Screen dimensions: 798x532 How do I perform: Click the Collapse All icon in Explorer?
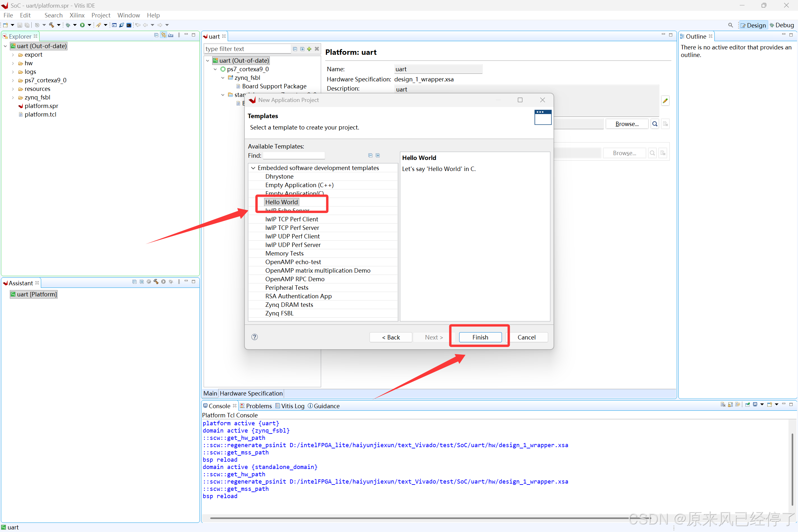tap(156, 35)
